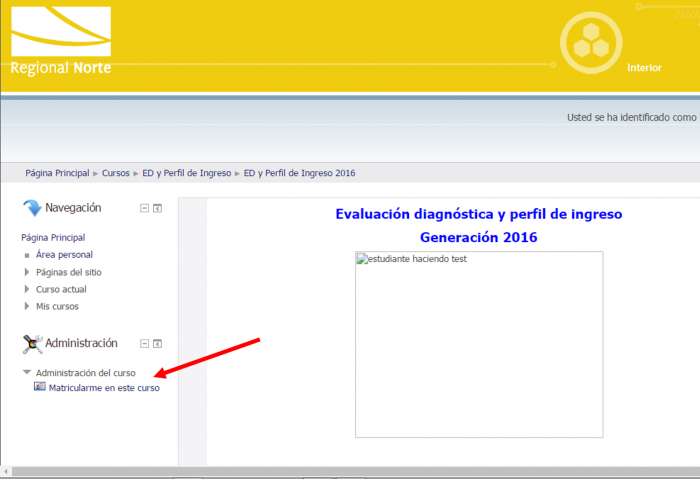700x479 pixels.
Task: Open ED y Perfil de Ingreso 2016 breadcrumb
Action: [x=300, y=173]
